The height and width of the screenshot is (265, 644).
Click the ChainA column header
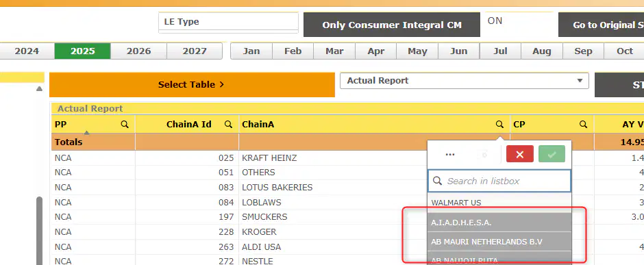click(258, 125)
